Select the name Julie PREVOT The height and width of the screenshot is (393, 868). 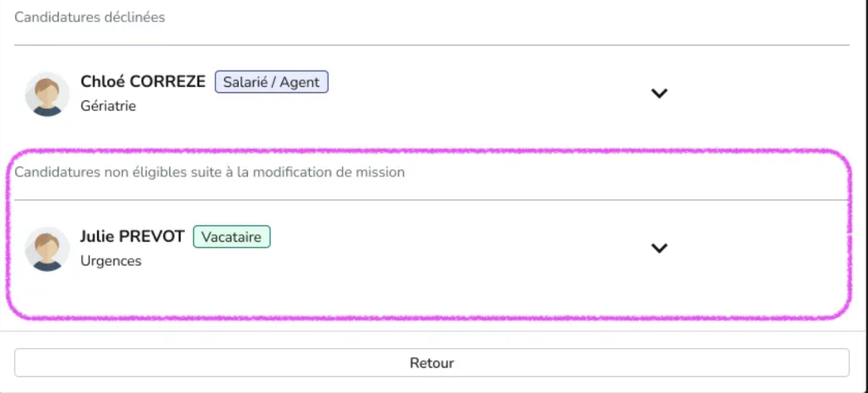click(x=132, y=236)
